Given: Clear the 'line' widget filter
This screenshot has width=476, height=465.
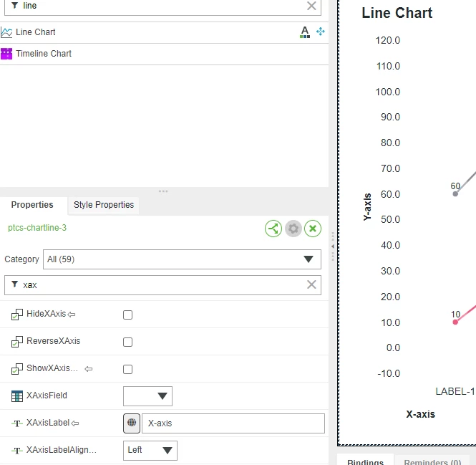Looking at the screenshot, I should click(x=311, y=6).
